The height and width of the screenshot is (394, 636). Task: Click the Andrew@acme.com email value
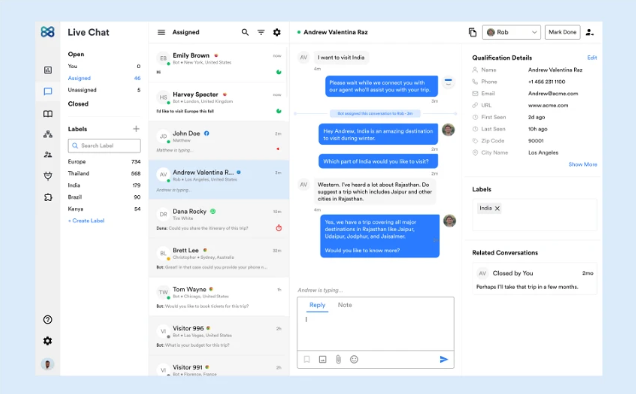point(553,93)
